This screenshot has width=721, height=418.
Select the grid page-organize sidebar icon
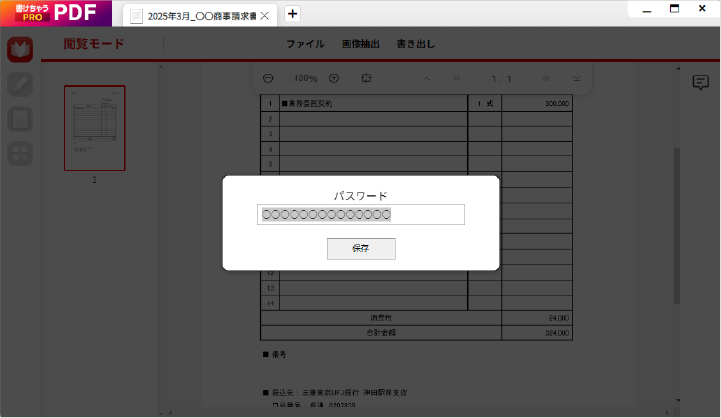(x=20, y=154)
